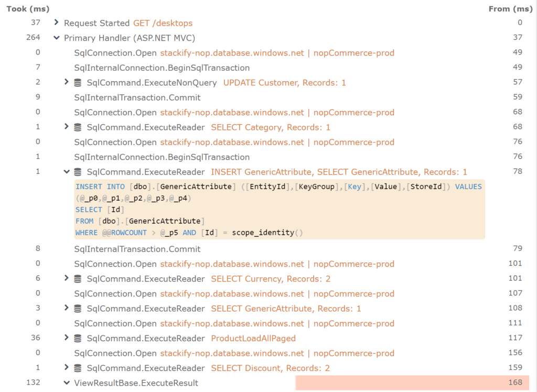Click SELECT Discount, Records: 2 label
The height and width of the screenshot is (392, 537).
270,368
